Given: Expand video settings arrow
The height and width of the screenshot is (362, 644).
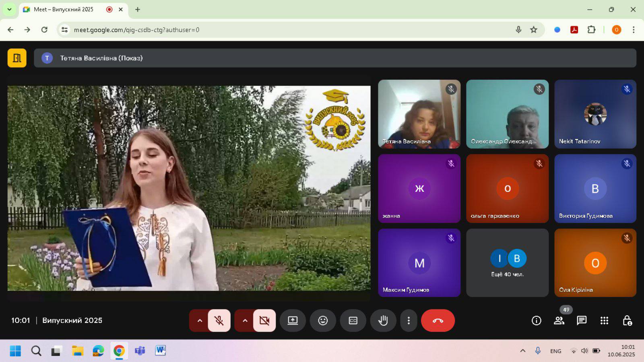Looking at the screenshot, I should (x=245, y=321).
